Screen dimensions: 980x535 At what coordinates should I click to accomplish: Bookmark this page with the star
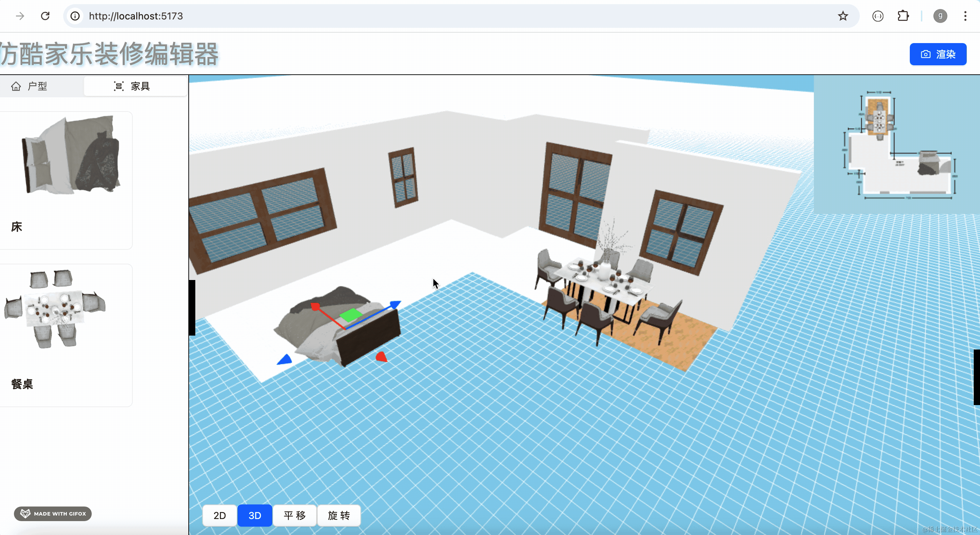pos(843,16)
